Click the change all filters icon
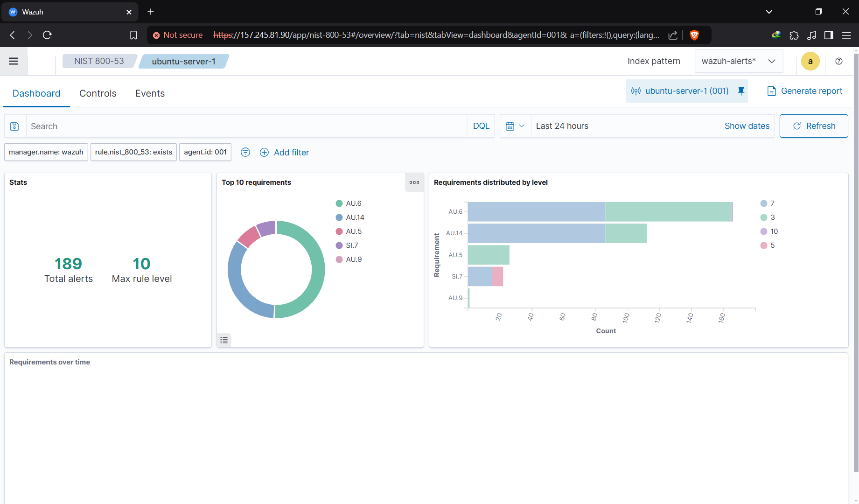This screenshot has height=504, width=859. pos(245,152)
